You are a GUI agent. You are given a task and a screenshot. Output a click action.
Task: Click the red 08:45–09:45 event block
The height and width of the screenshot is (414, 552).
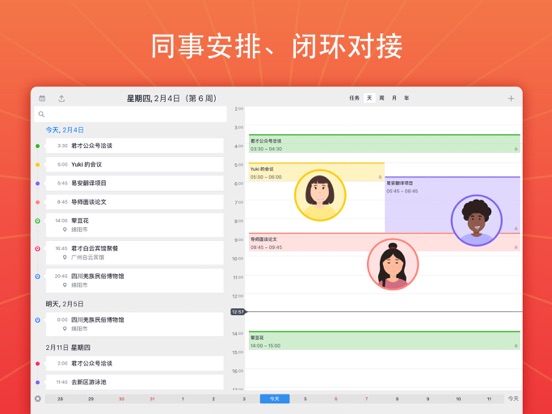[x=384, y=242]
